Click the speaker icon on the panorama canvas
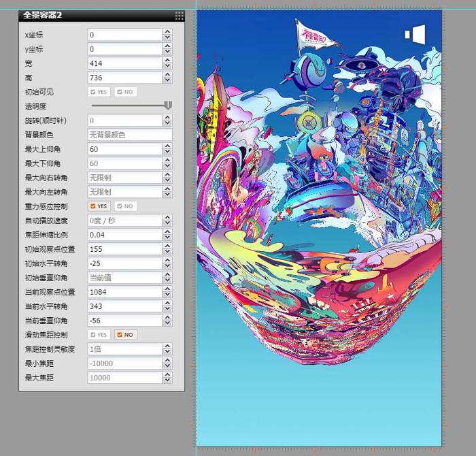The width and height of the screenshot is (476, 456). 415,35
